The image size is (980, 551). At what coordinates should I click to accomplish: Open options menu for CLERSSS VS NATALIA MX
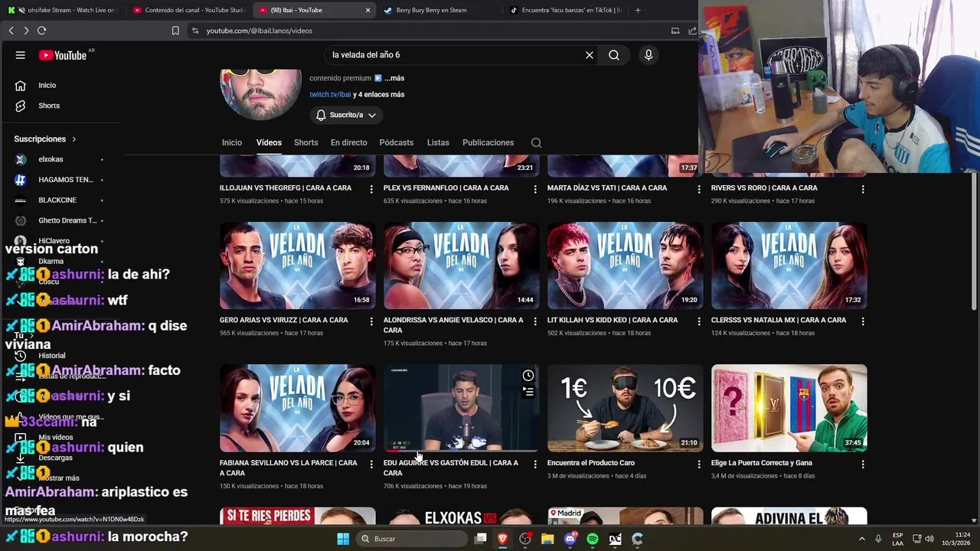[863, 321]
